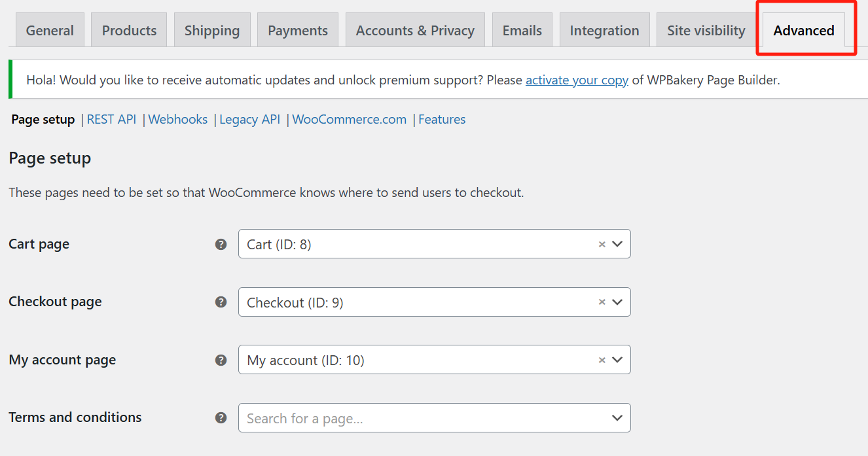The width and height of the screenshot is (868, 456).
Task: Clear the Cart page selection with ×
Action: 602,244
